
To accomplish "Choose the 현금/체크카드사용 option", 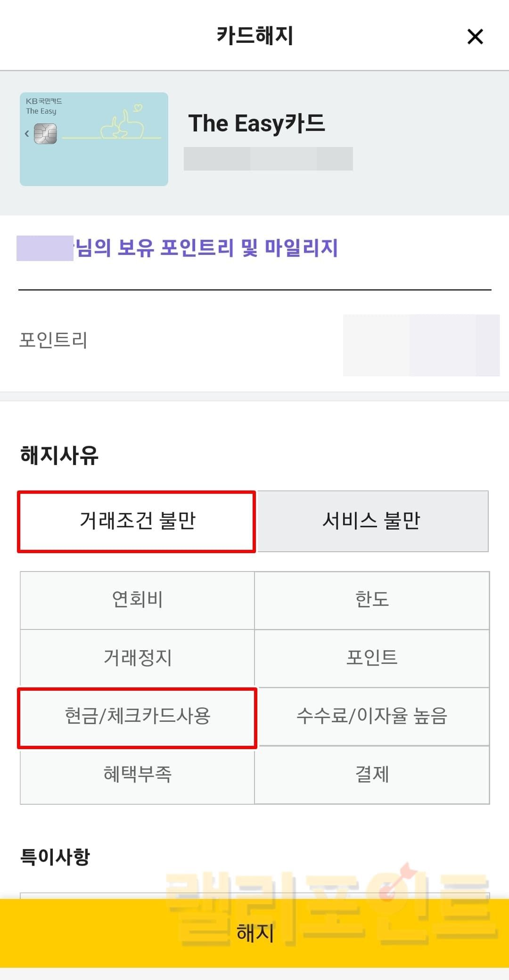I will (x=137, y=716).
